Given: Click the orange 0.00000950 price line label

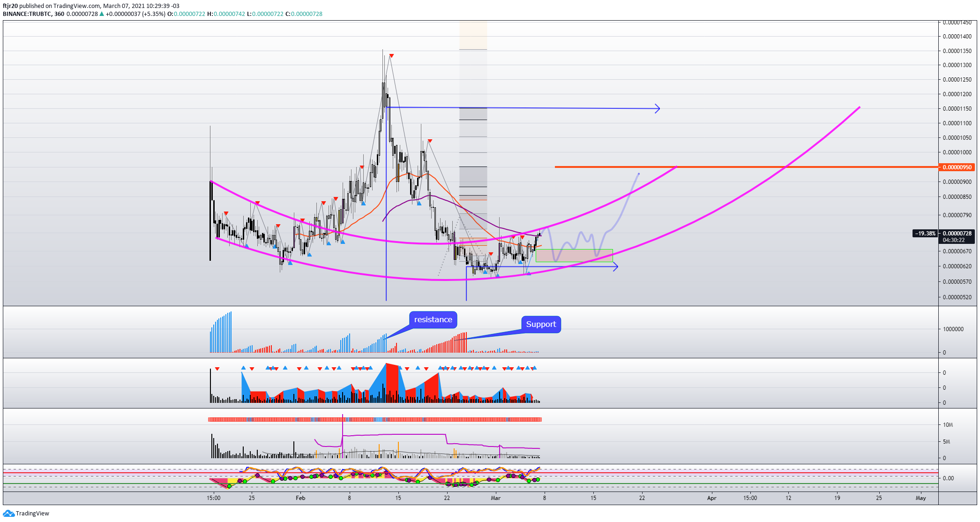Looking at the screenshot, I should [x=957, y=167].
